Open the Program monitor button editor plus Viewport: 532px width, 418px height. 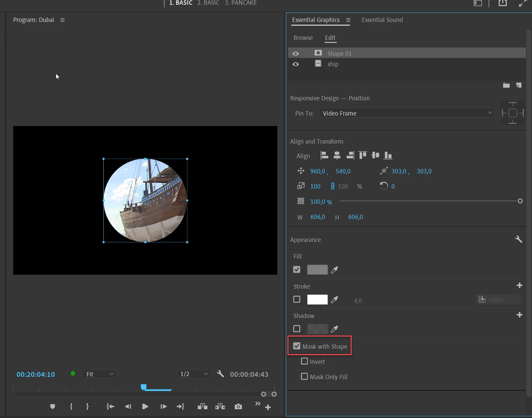click(x=268, y=408)
